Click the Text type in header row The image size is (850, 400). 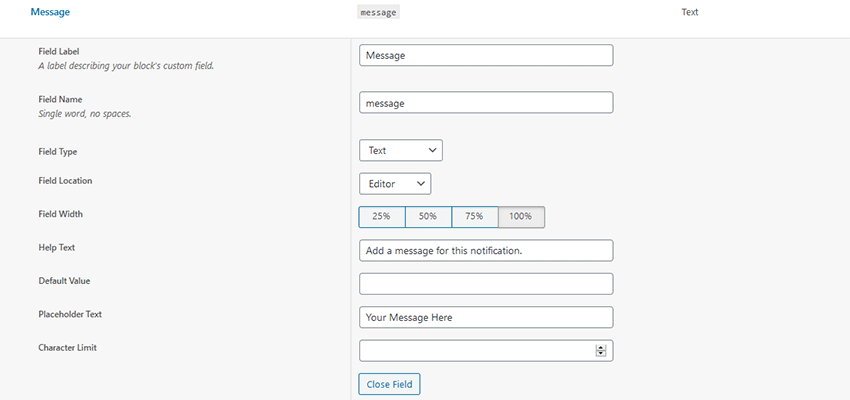(689, 12)
